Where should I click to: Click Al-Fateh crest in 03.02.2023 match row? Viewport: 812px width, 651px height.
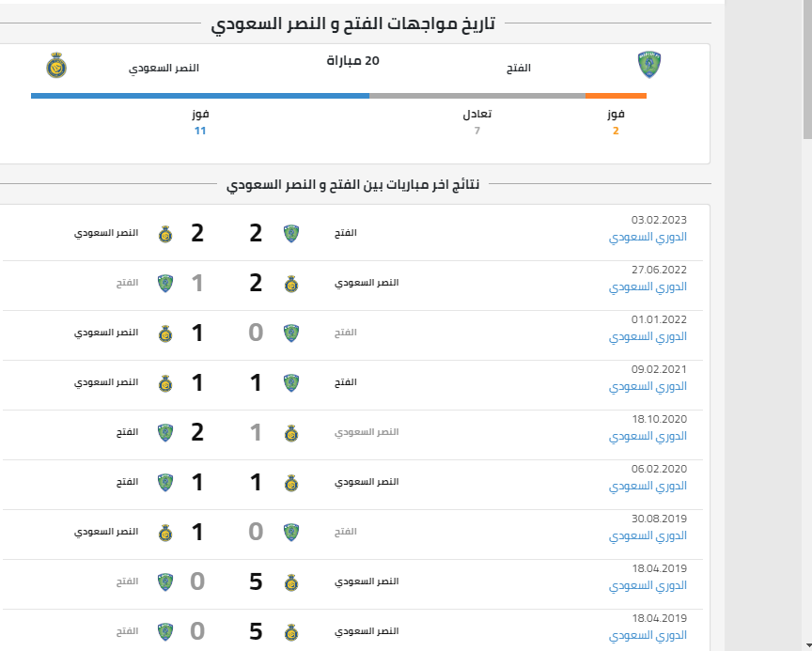coord(291,233)
